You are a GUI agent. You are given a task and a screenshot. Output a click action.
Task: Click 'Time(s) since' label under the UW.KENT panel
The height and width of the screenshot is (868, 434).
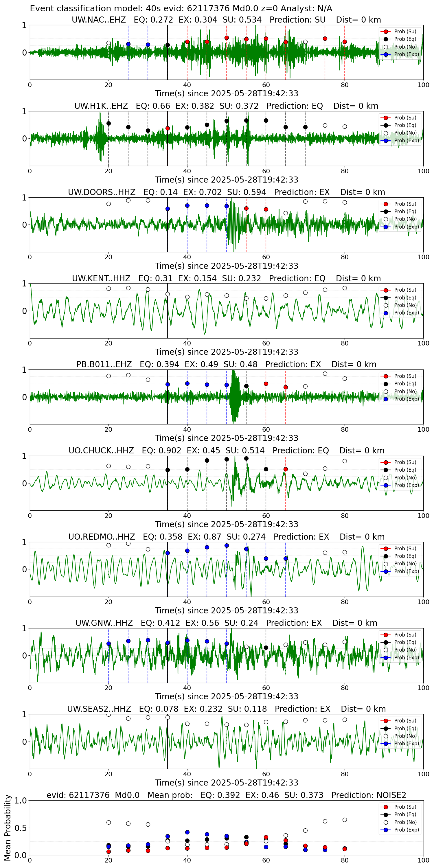pyautogui.click(x=227, y=352)
